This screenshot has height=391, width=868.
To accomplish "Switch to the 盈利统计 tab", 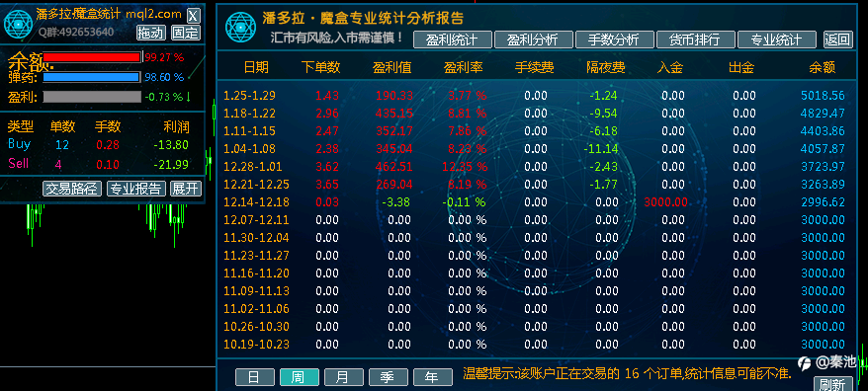I will point(453,39).
